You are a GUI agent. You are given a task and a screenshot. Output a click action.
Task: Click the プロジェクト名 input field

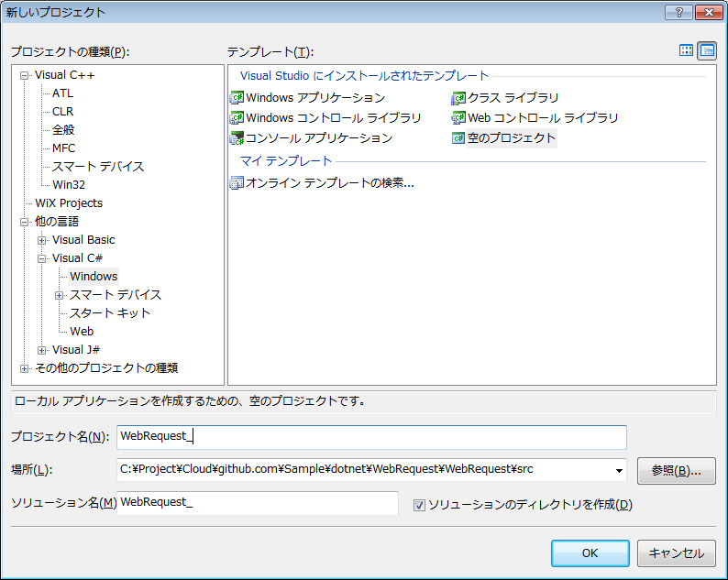coord(371,437)
